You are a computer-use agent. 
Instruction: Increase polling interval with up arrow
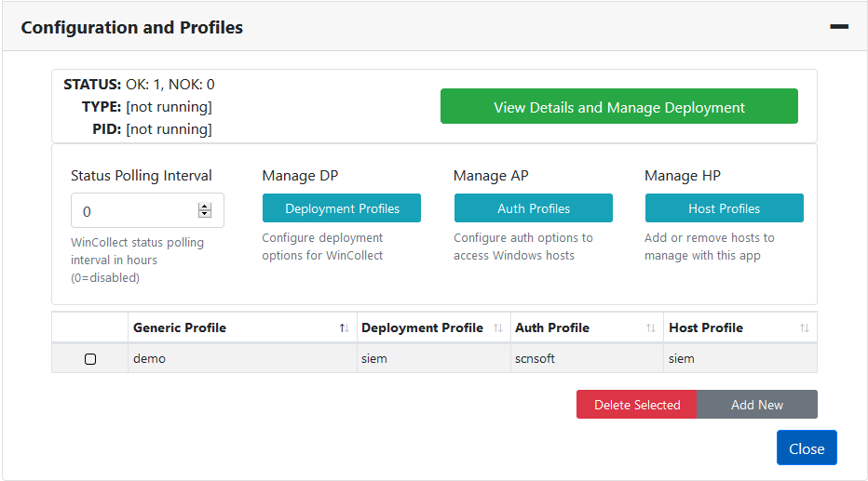[x=205, y=207]
